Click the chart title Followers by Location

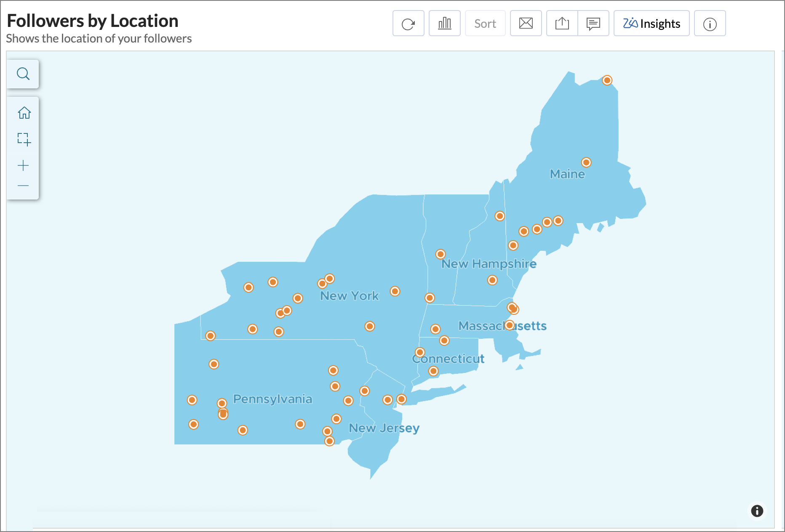point(93,20)
